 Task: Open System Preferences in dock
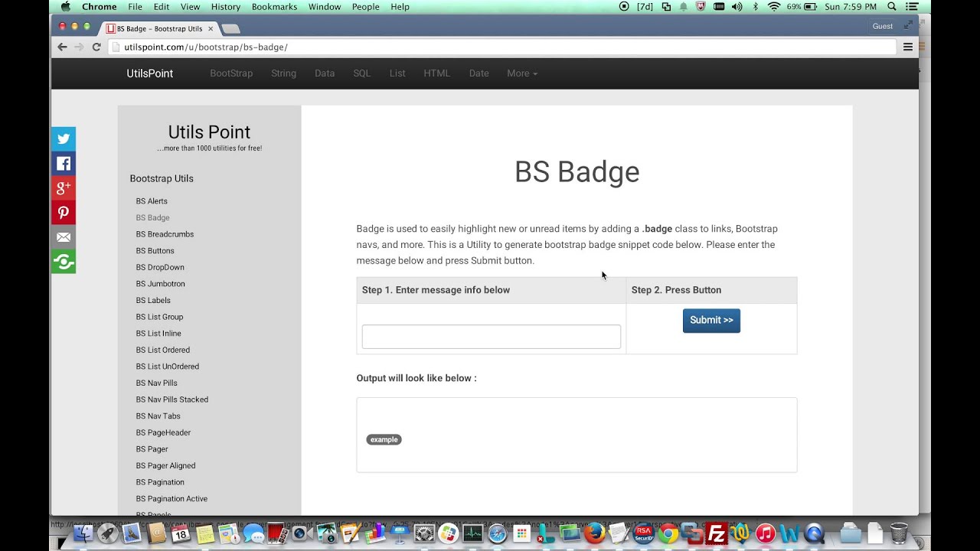tap(424, 533)
